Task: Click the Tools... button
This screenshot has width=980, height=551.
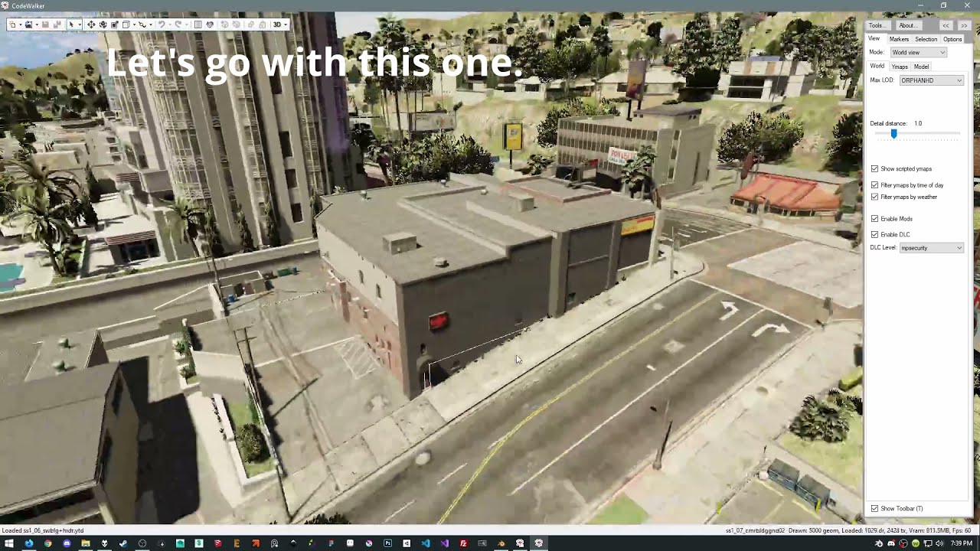Action: (x=877, y=25)
